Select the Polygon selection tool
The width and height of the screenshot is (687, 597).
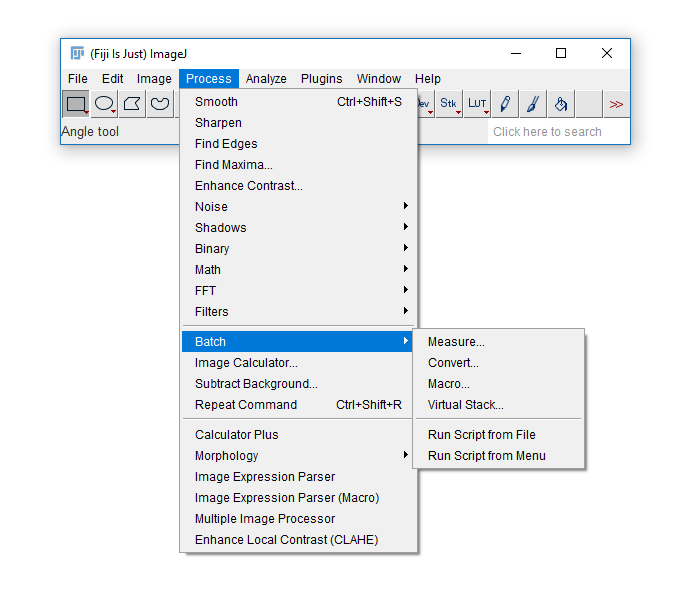click(132, 104)
